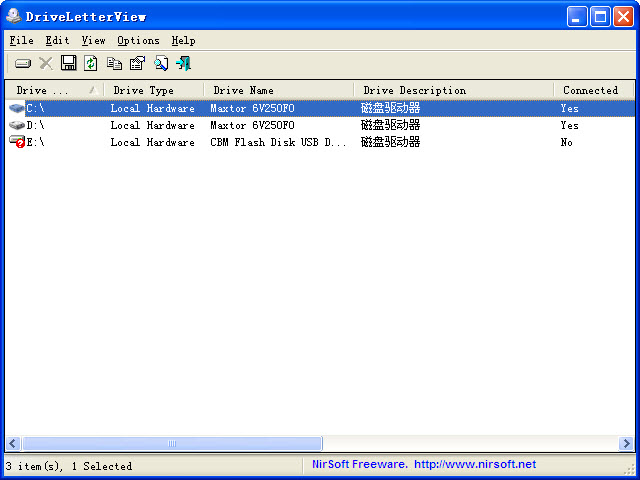This screenshot has height=480, width=640.
Task: Sort by the Connected column header
Action: 593,90
